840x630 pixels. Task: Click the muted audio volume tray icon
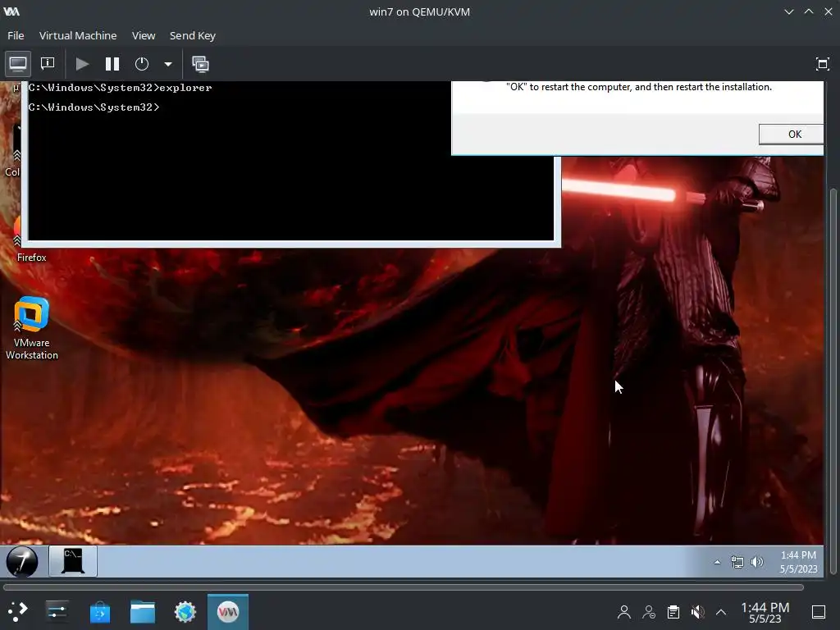tap(697, 612)
